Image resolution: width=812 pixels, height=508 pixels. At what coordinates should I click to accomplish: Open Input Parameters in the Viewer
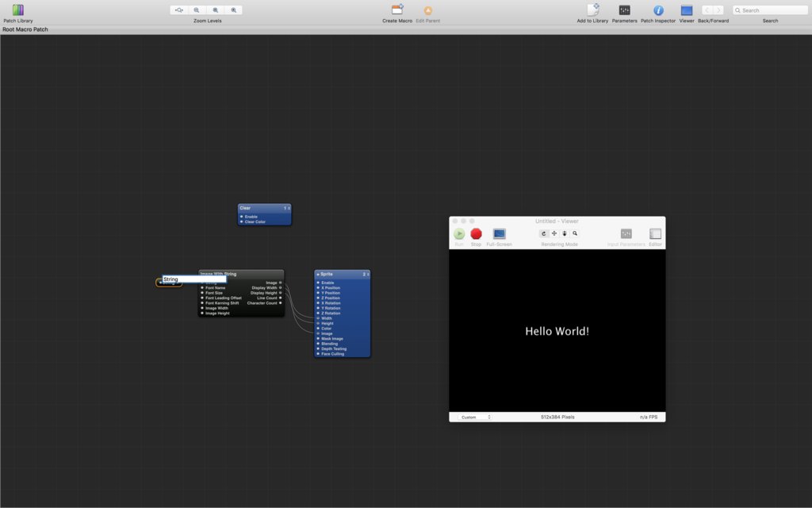click(626, 234)
